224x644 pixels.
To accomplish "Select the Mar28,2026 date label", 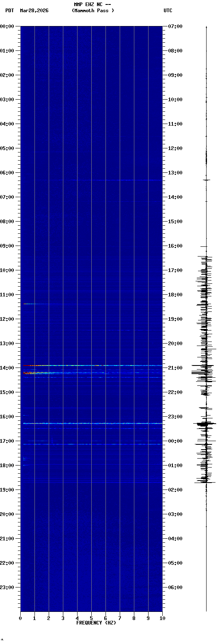I will pos(34,11).
